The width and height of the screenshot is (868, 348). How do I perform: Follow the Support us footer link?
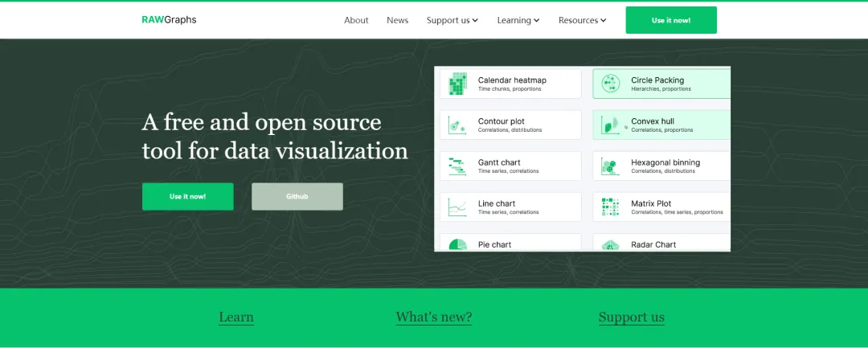click(x=632, y=317)
